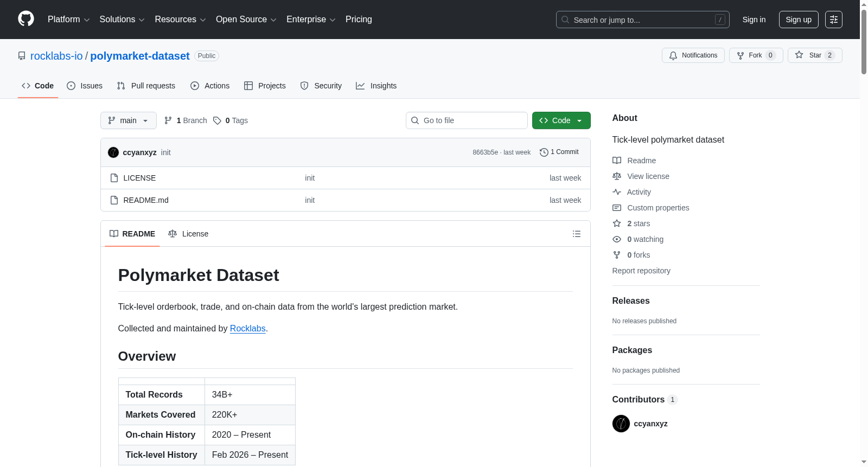Open the rocklabs-io organization link

pos(56,56)
